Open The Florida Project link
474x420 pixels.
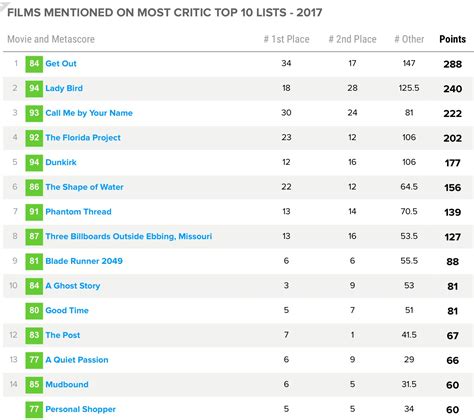83,138
